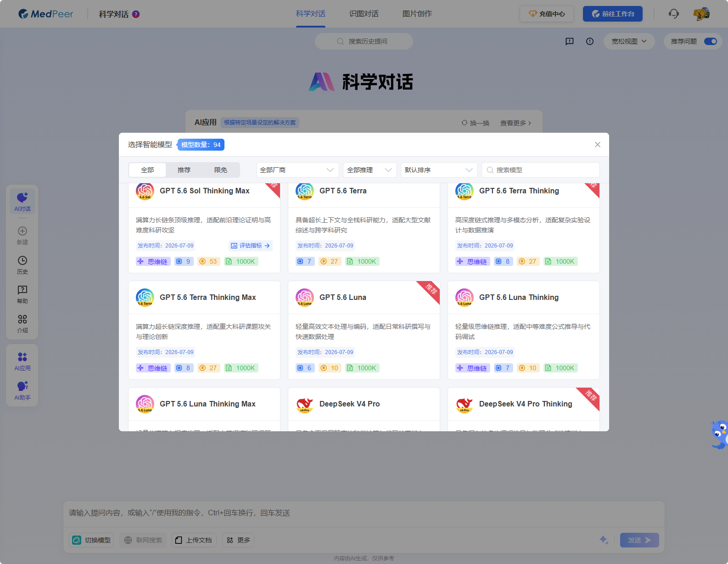Select the GPT 5.6 Luna Thinking model name
This screenshot has width=728, height=564.
point(519,298)
